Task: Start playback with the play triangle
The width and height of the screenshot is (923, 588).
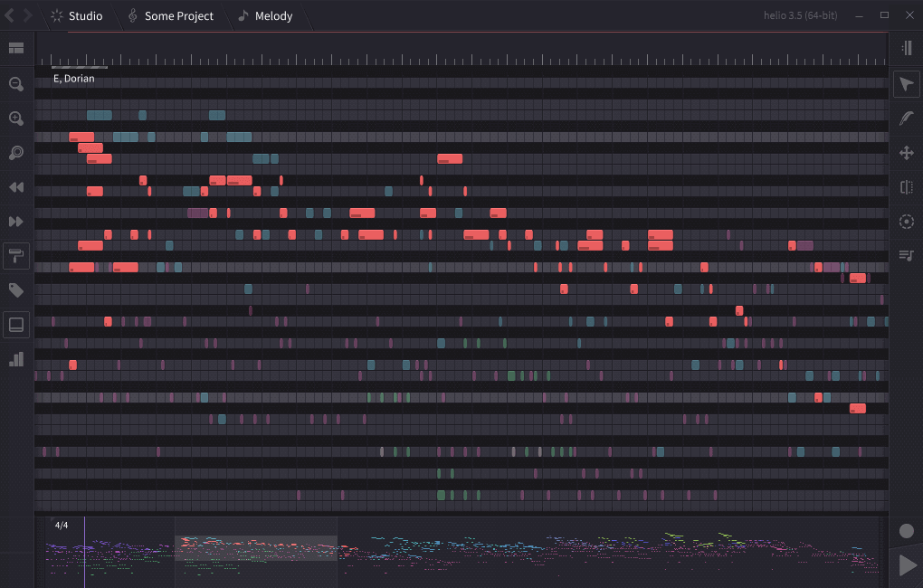Action: (907, 564)
